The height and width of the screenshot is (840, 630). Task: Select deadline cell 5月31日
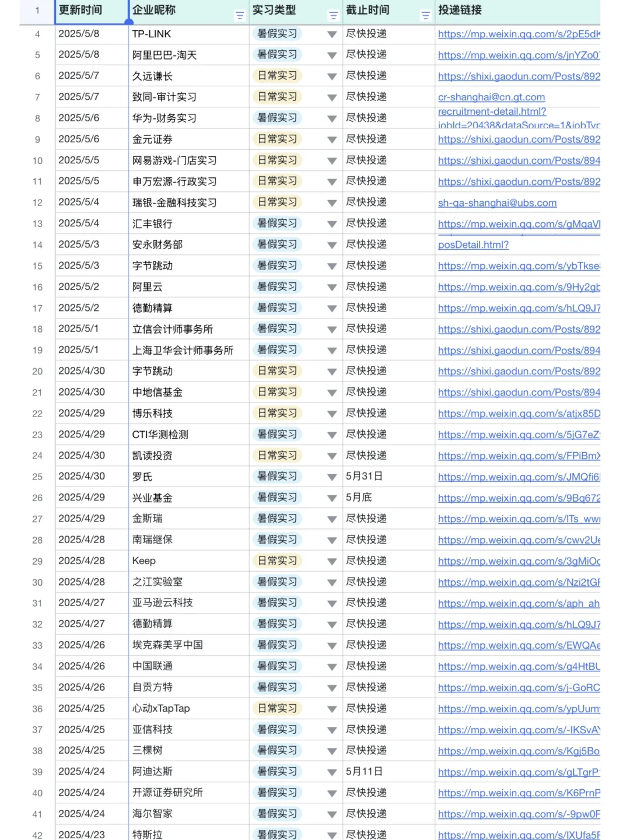point(388,477)
